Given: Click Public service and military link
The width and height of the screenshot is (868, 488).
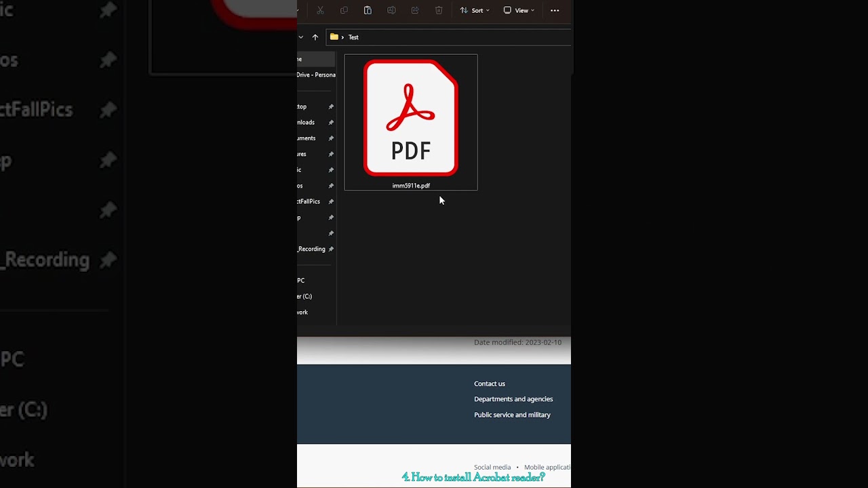Looking at the screenshot, I should (x=512, y=415).
